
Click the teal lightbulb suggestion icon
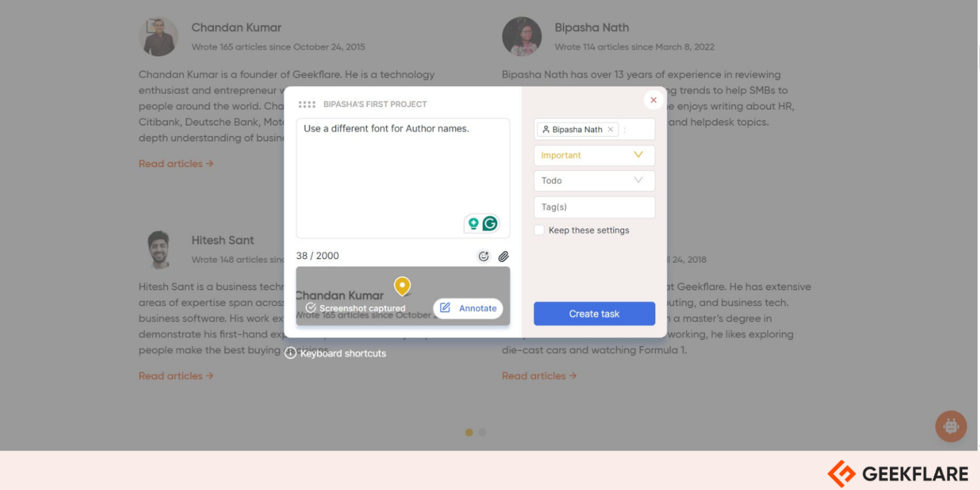coord(472,223)
